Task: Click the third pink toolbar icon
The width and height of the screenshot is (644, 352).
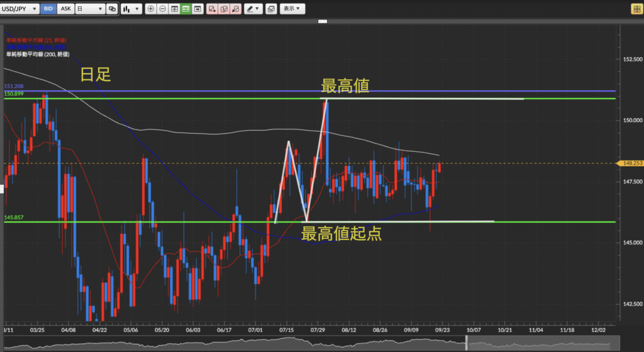Action: click(235, 9)
